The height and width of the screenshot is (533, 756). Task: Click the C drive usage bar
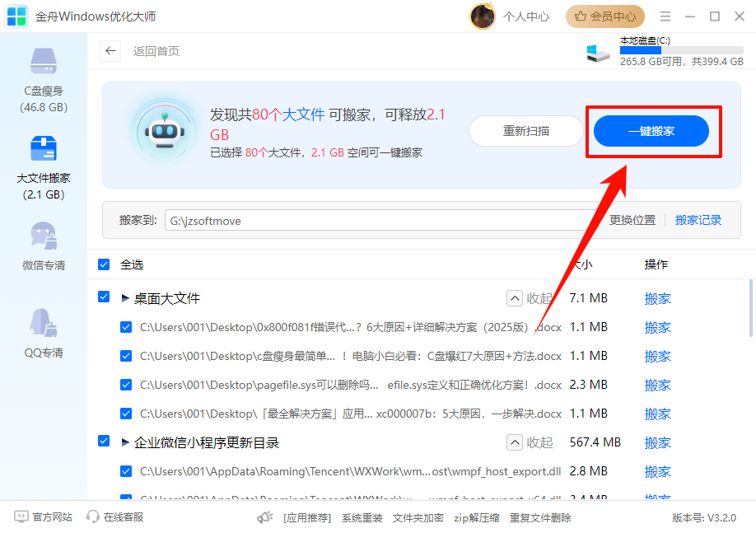682,50
